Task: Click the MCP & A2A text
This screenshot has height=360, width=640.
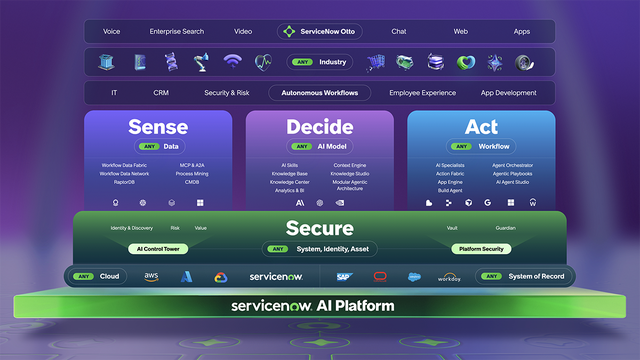Action: [192, 165]
